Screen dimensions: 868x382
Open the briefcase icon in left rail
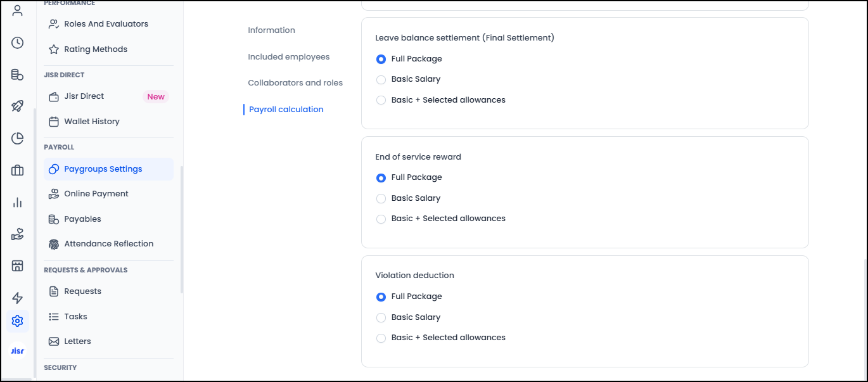(18, 170)
